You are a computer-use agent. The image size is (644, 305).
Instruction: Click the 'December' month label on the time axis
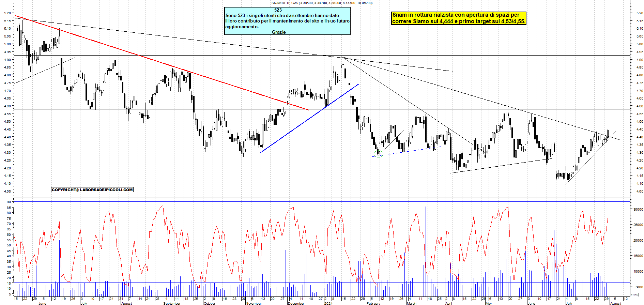296,303
